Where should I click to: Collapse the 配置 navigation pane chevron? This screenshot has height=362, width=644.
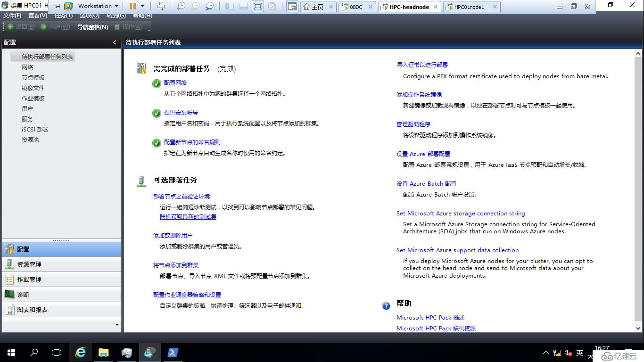click(x=114, y=42)
